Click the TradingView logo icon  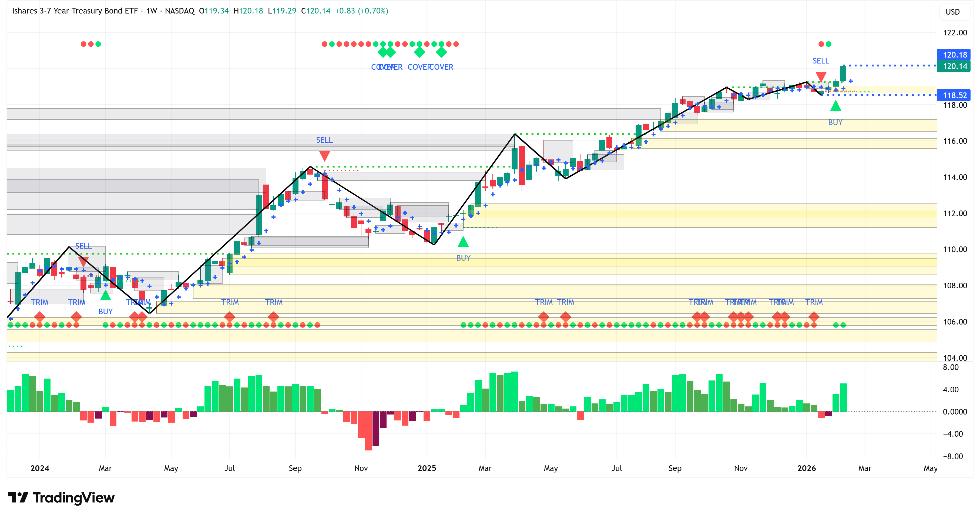[18, 497]
